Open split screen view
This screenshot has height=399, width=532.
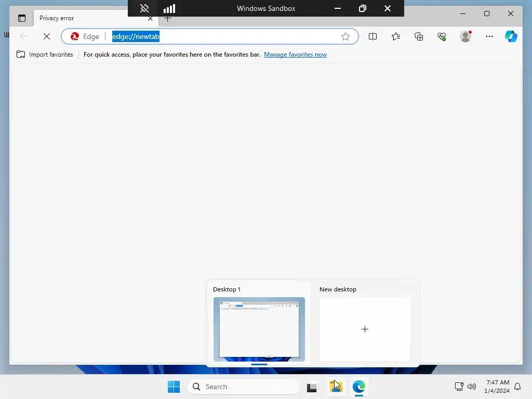[x=373, y=36]
